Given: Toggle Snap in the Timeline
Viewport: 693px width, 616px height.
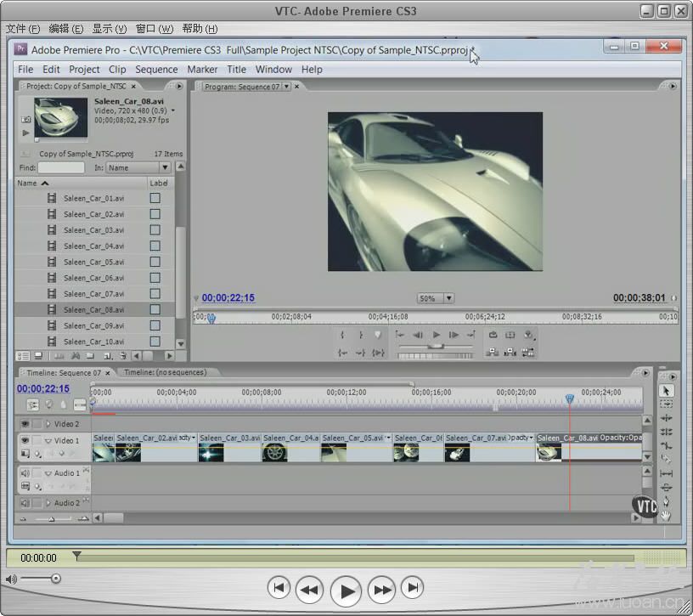Looking at the screenshot, I should pos(32,404).
